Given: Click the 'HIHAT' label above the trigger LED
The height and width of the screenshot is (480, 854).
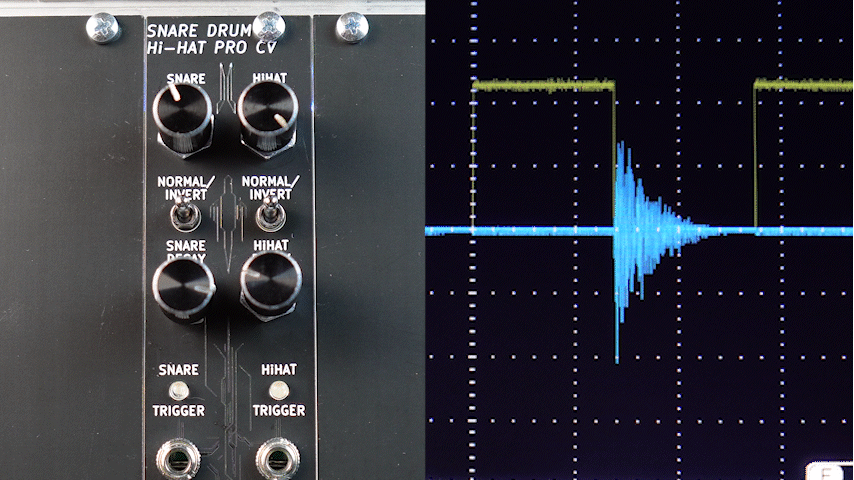Looking at the screenshot, I should (x=279, y=370).
